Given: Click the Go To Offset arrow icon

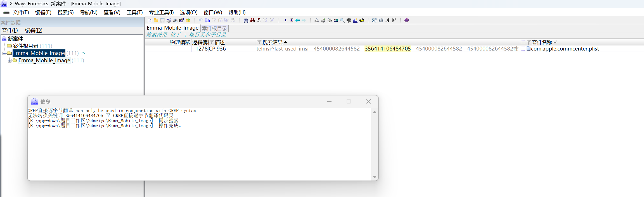Looking at the screenshot, I should [285, 20].
